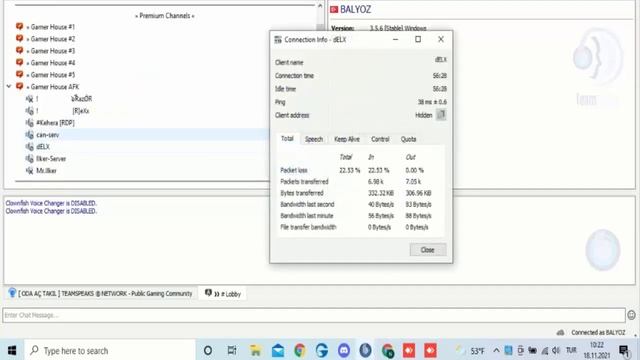640x360 pixels.
Task: Open the Google G app icon
Action: pyautogui.click(x=322, y=350)
